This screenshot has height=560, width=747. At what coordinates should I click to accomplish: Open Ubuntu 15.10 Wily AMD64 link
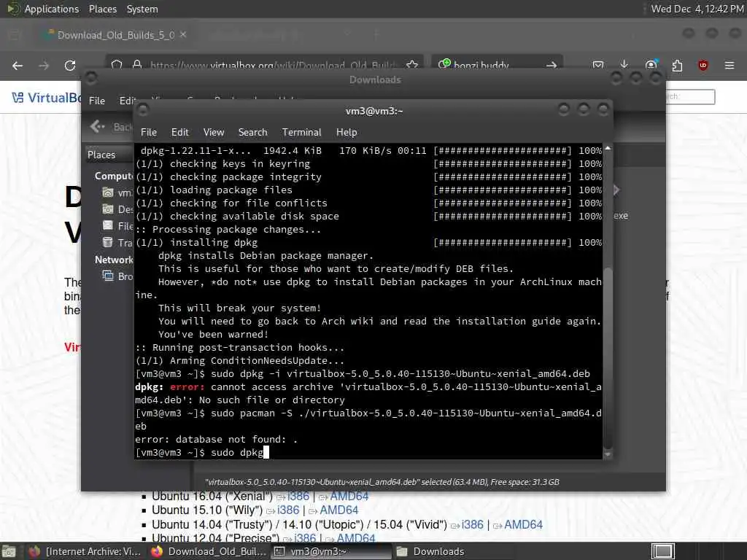pos(338,510)
